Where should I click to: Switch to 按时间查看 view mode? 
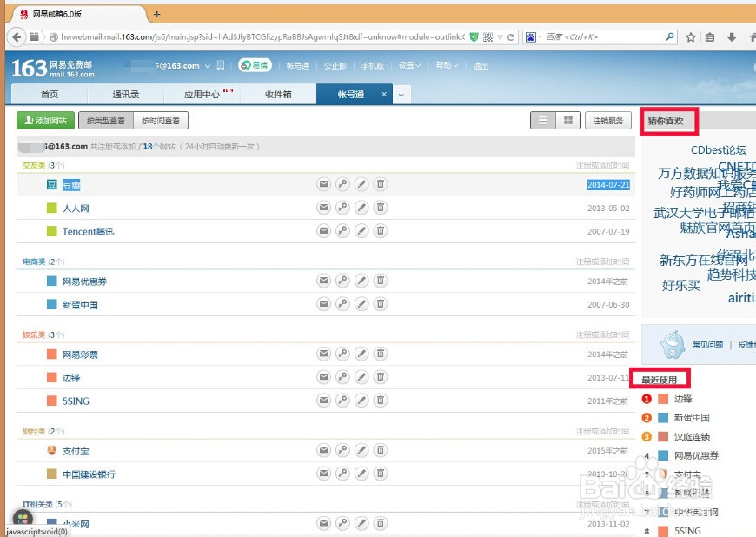pyautogui.click(x=161, y=121)
